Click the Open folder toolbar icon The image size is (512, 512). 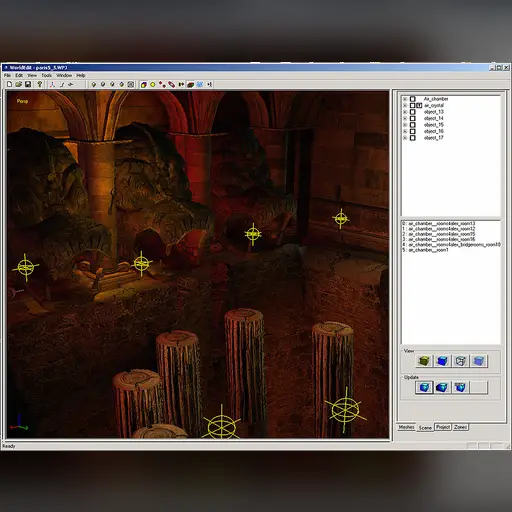(x=19, y=84)
